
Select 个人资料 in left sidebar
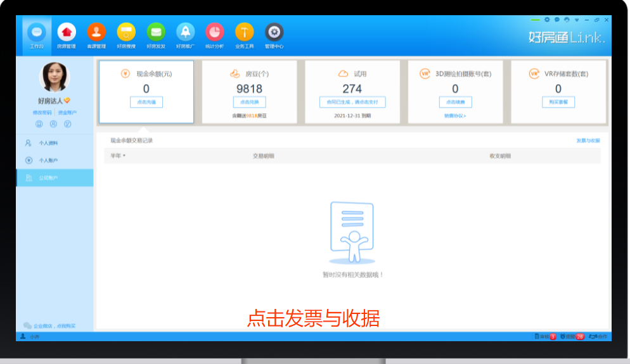click(48, 144)
